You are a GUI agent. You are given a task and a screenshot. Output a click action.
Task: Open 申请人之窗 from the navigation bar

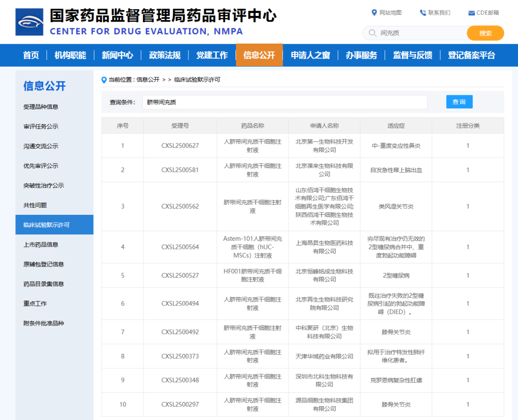pyautogui.click(x=311, y=55)
